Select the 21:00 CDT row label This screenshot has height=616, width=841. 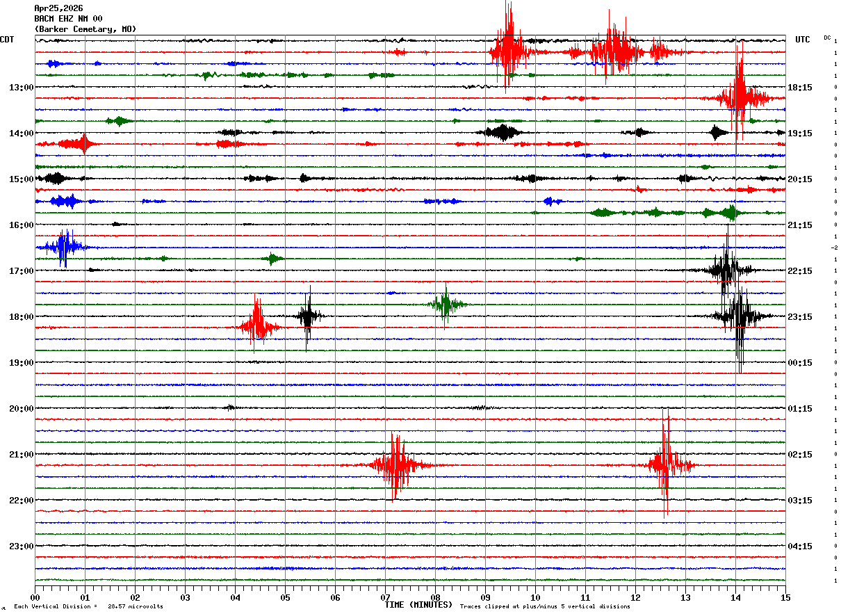22,455
